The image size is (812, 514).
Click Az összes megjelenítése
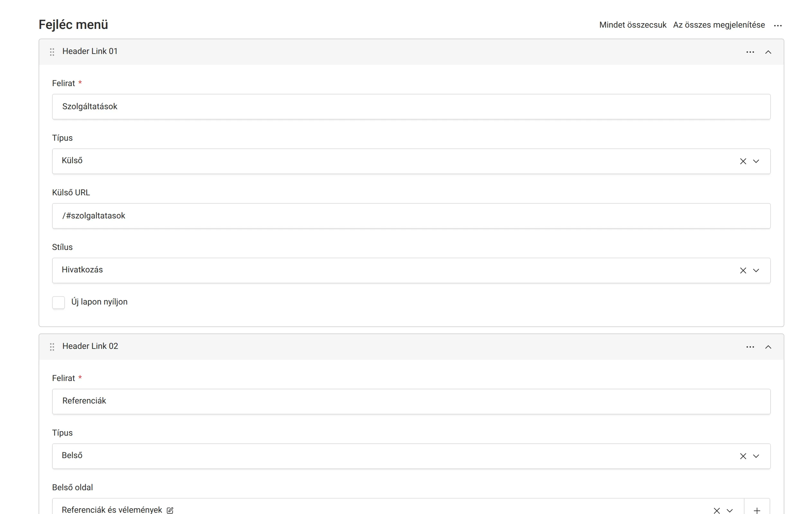(x=719, y=25)
